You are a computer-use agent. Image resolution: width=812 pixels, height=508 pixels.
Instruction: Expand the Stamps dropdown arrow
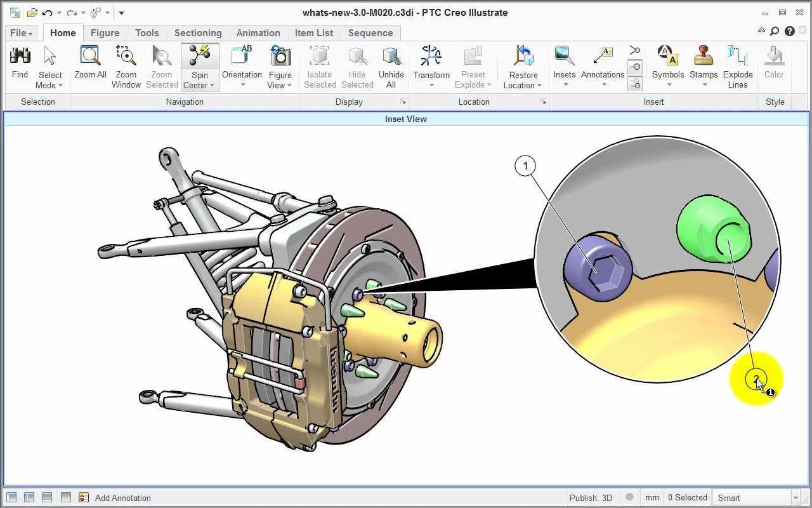704,85
